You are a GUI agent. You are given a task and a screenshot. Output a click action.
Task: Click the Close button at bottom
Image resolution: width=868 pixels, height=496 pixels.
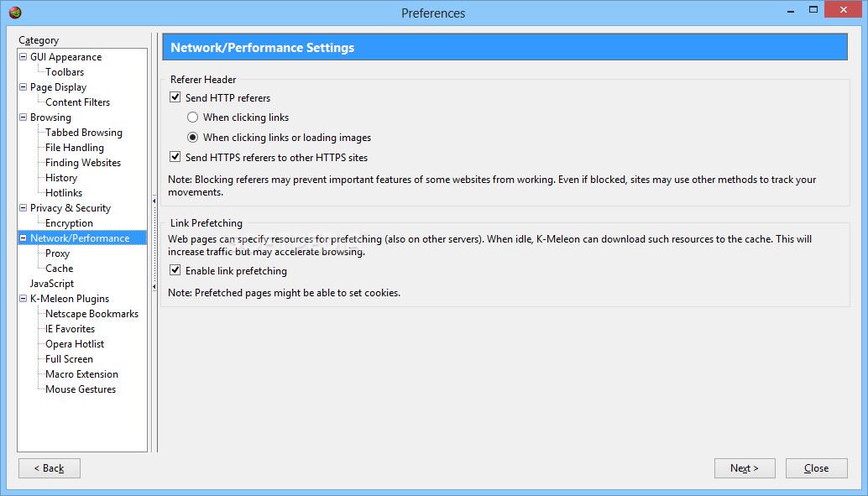click(817, 468)
